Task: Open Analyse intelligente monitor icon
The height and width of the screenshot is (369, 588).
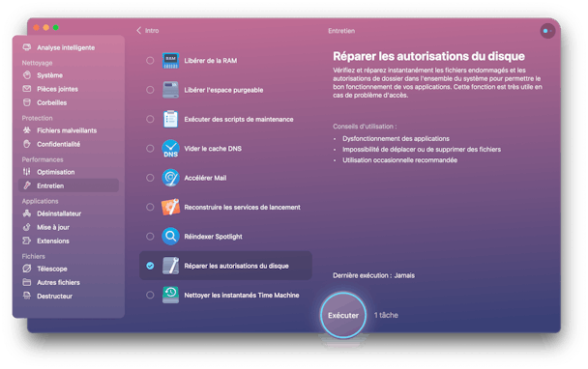Action: 27,47
